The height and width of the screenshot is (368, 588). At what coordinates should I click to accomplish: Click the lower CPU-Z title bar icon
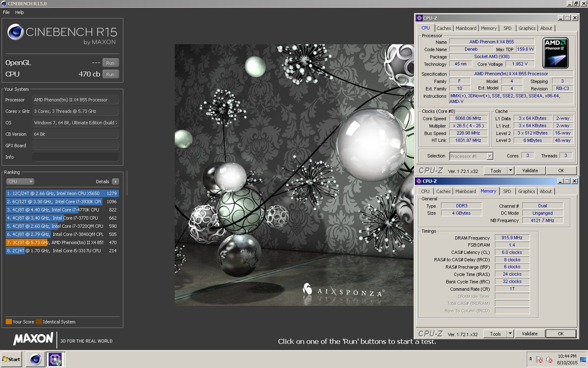[419, 181]
